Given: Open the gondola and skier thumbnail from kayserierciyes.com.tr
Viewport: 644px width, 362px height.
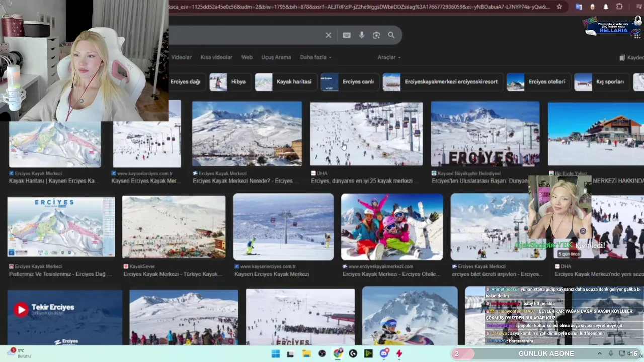Looking at the screenshot, I should (283, 227).
